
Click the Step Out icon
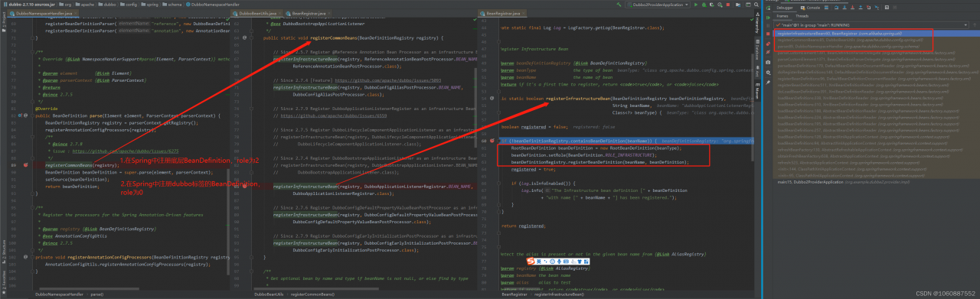[x=861, y=8]
